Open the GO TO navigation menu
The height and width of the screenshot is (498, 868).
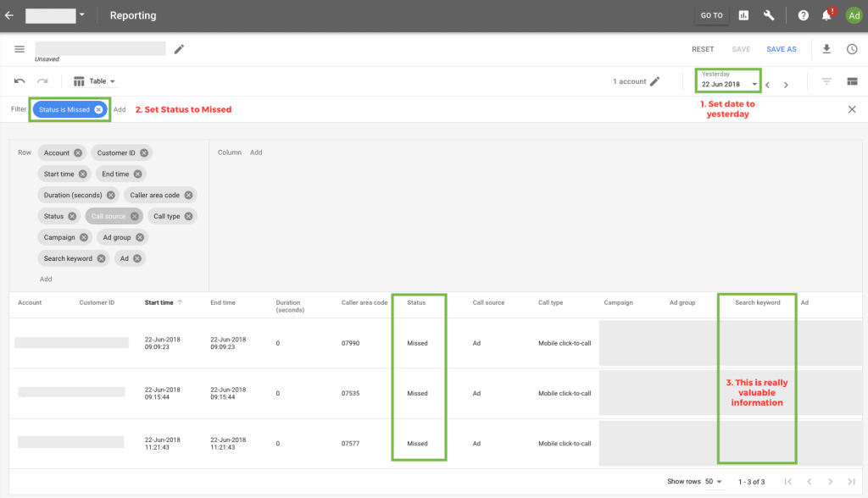click(711, 15)
